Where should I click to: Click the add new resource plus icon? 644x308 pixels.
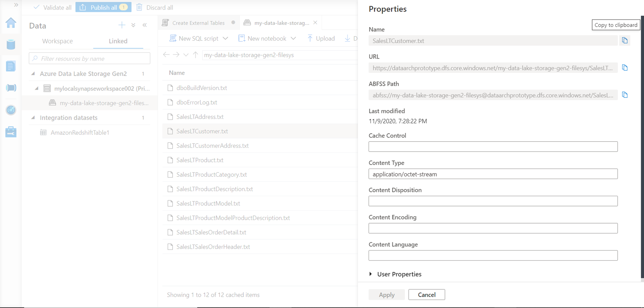[x=122, y=25]
